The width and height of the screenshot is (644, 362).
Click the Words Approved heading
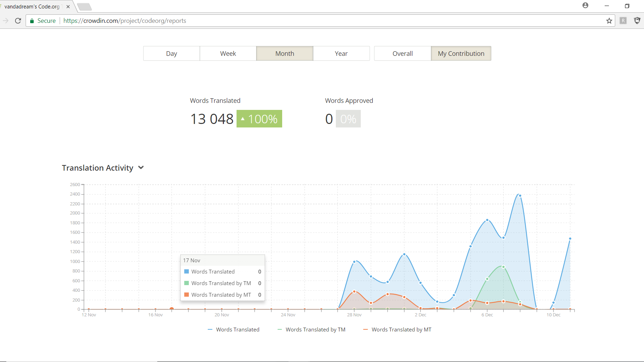pyautogui.click(x=349, y=100)
